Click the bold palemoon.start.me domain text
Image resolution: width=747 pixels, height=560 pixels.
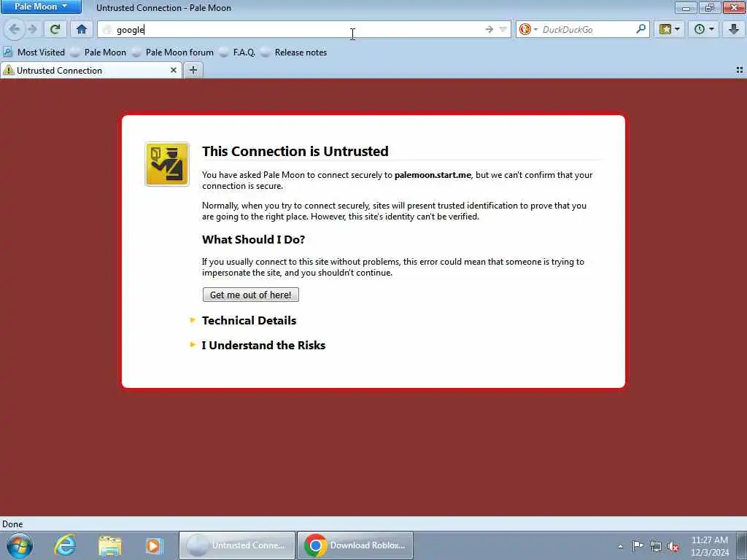pyautogui.click(x=433, y=175)
